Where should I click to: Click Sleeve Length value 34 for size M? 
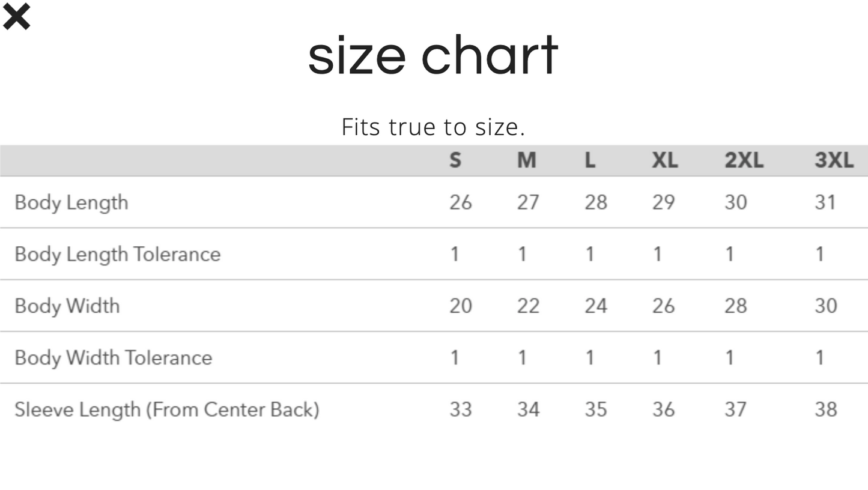(528, 409)
